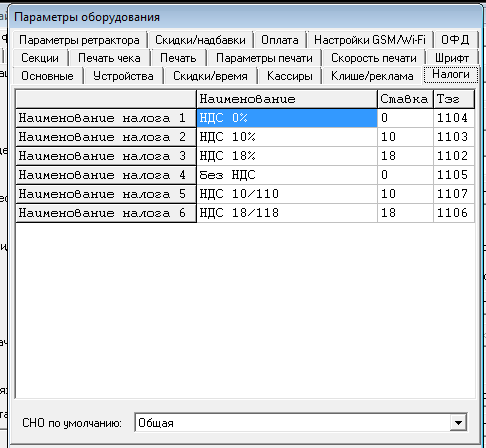Screen dimensions: 486x448
Task: Go to the Основные tab
Action: (x=47, y=76)
